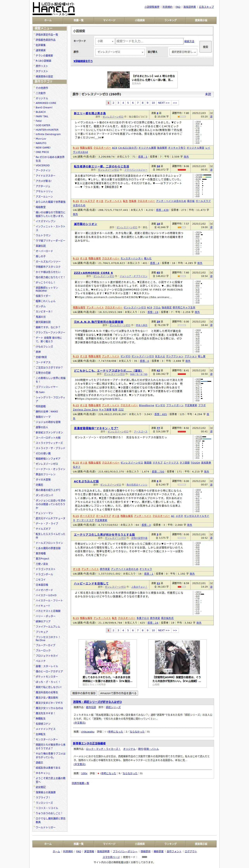The image size is (249, 868).
Task: Click the [!] report icon for 新エリー都を翔ぶ黒き鳥
Action: (211, 113)
